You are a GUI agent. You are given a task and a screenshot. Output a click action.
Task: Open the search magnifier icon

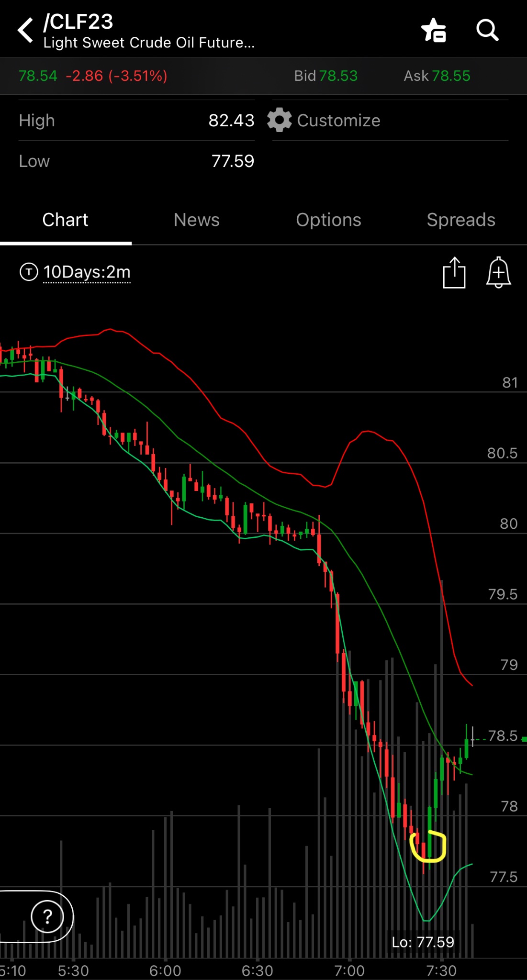tap(487, 30)
